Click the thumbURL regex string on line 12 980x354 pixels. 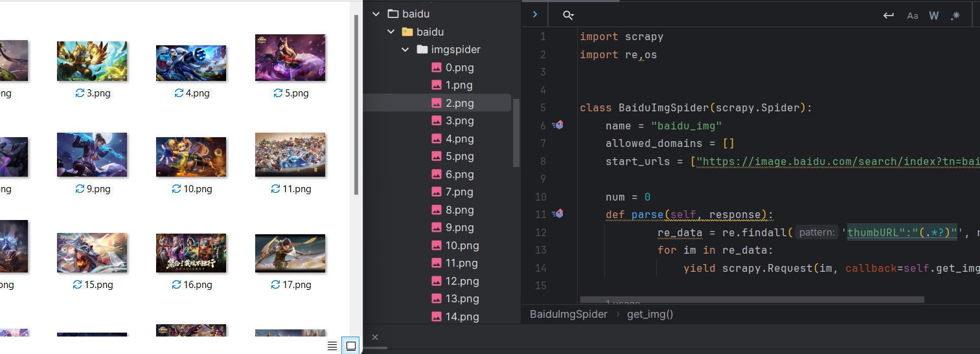pyautogui.click(x=902, y=232)
